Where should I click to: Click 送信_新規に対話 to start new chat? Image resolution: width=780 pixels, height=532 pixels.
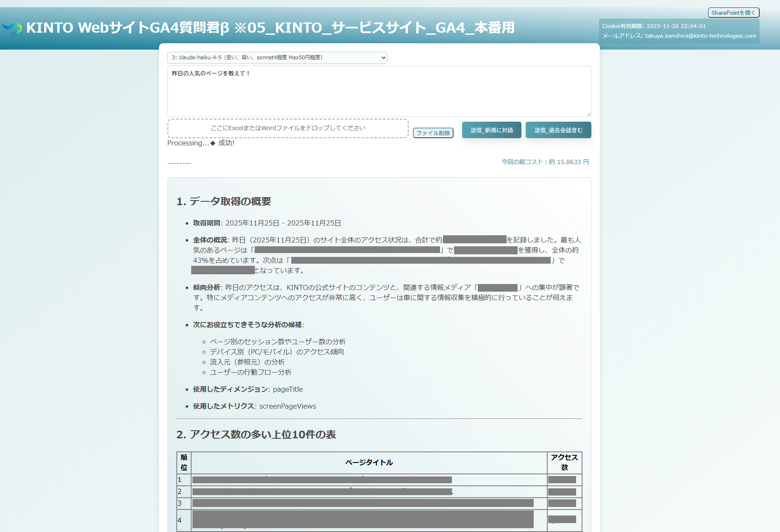click(x=491, y=130)
